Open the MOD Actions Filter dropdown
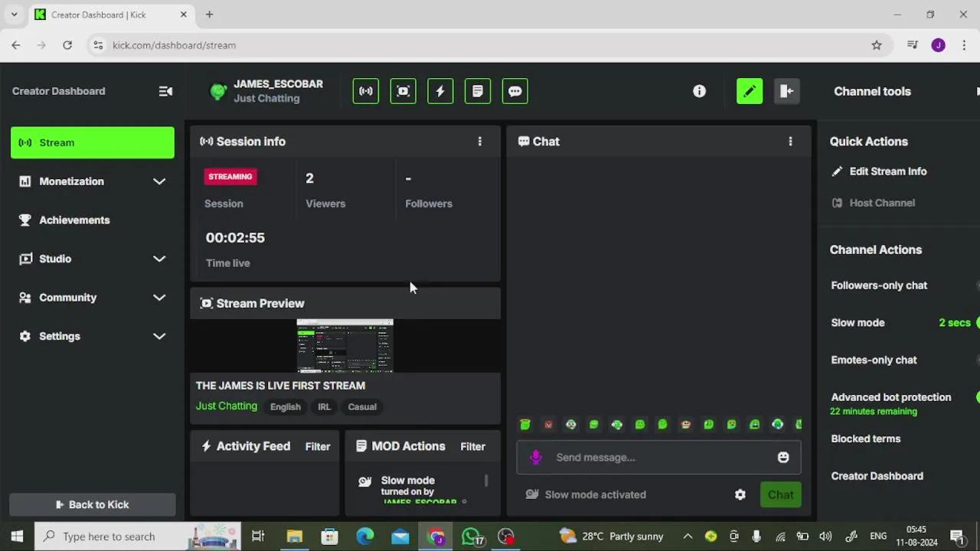The image size is (980, 551). pyautogui.click(x=472, y=446)
